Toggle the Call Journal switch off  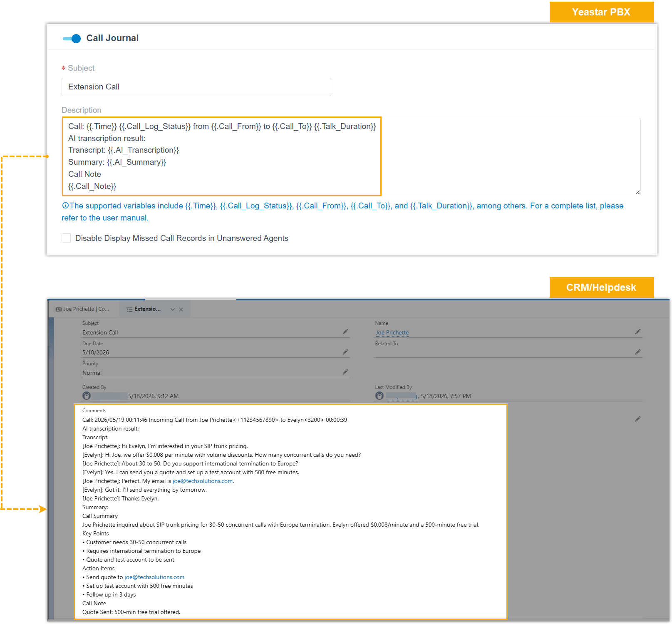[x=72, y=39]
